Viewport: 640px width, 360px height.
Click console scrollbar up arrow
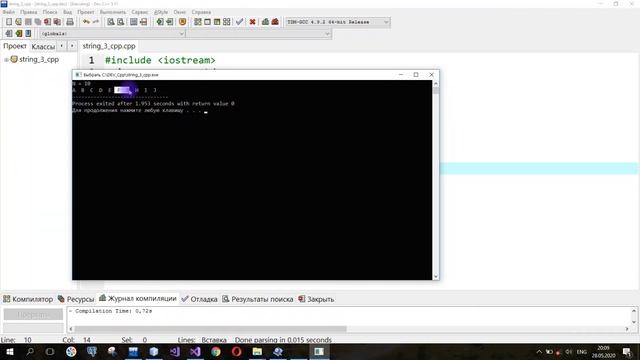coord(436,84)
